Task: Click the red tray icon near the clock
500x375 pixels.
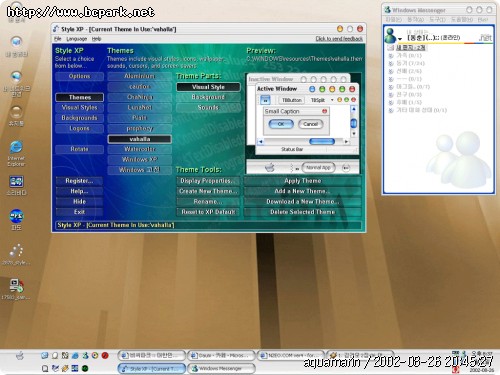Action: [x=455, y=369]
